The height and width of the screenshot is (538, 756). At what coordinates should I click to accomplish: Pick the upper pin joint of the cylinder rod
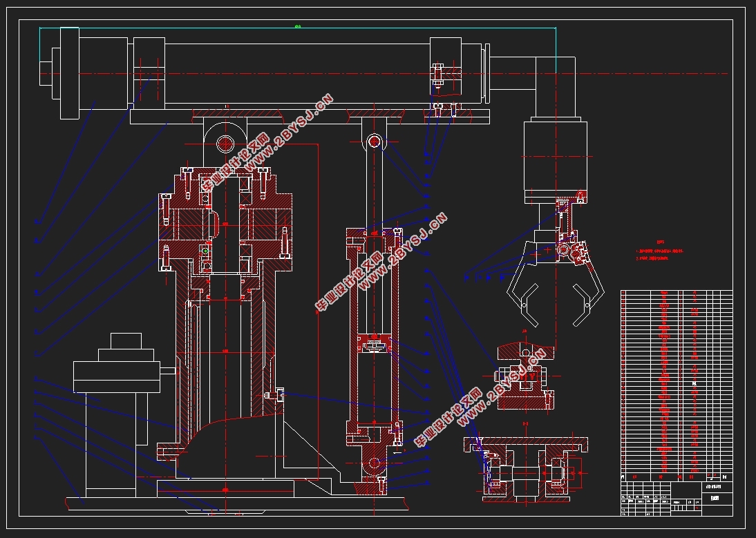[x=375, y=141]
